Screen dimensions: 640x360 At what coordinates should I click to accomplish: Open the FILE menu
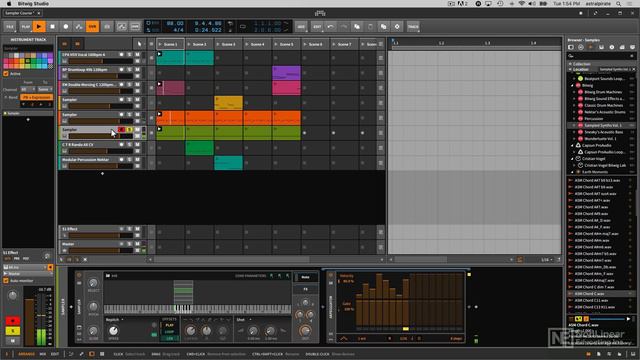click(10, 27)
